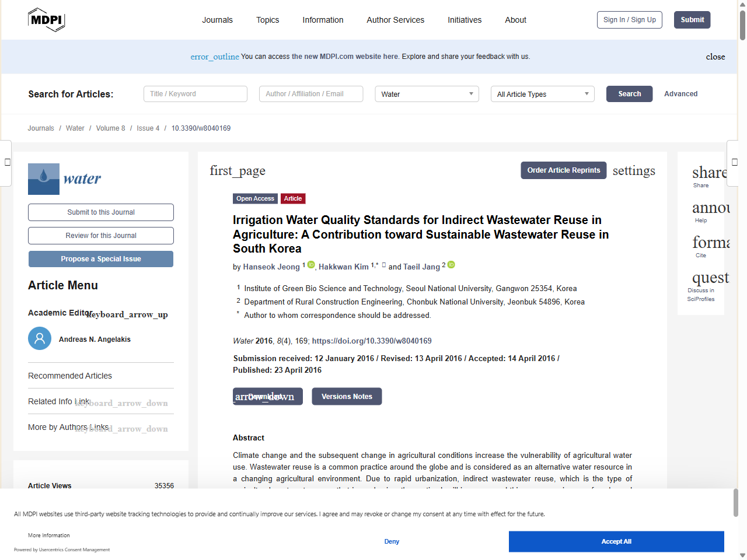Open the Journals menu
This screenshot has height=560, width=747.
coord(217,20)
